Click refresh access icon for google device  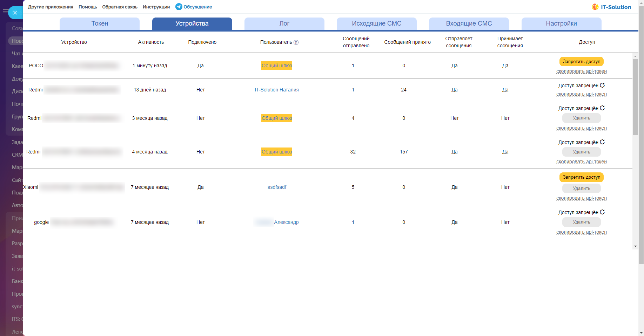coord(602,212)
